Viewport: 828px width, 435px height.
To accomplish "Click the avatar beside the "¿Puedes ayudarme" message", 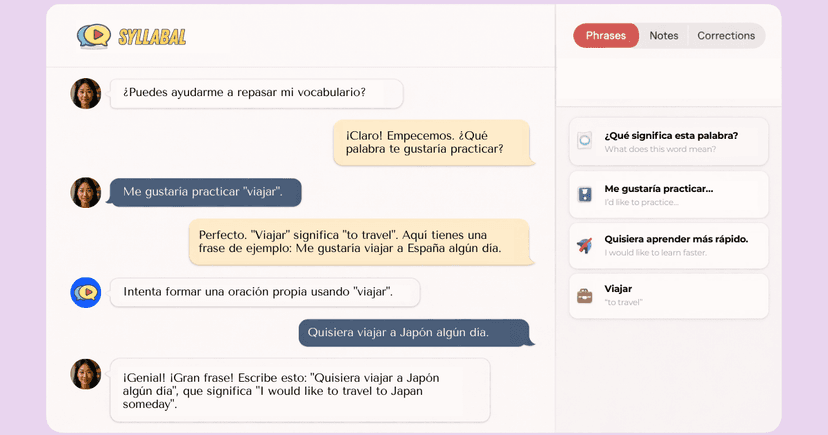I will coord(86,93).
